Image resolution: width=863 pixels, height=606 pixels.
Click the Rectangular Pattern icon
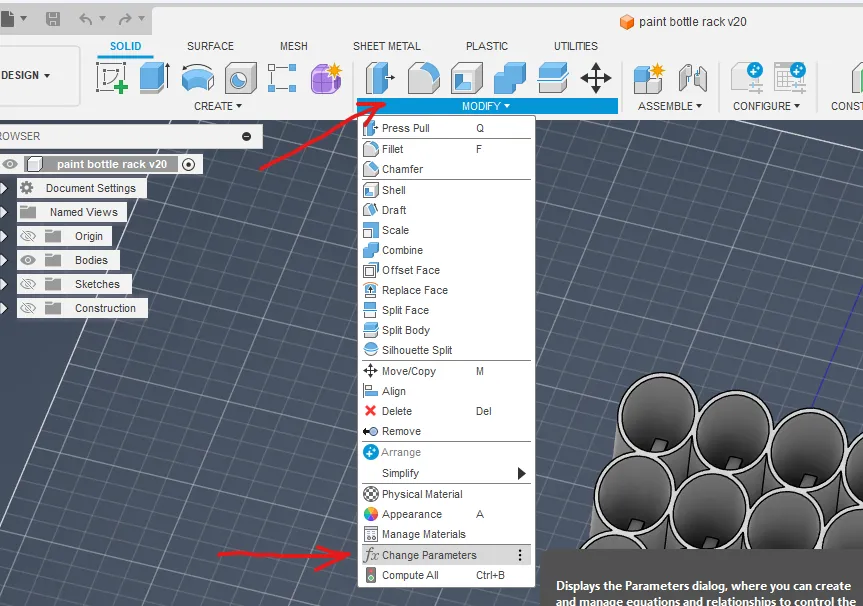click(282, 78)
